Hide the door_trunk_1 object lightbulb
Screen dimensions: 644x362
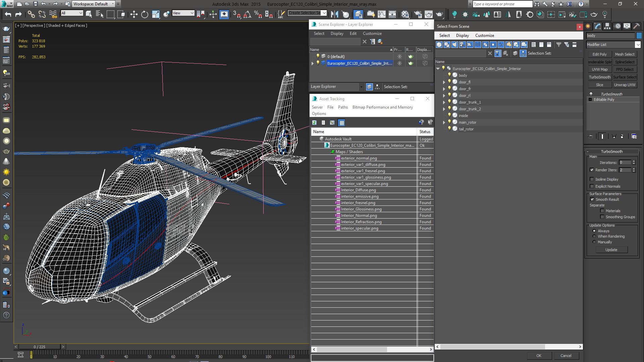click(449, 102)
